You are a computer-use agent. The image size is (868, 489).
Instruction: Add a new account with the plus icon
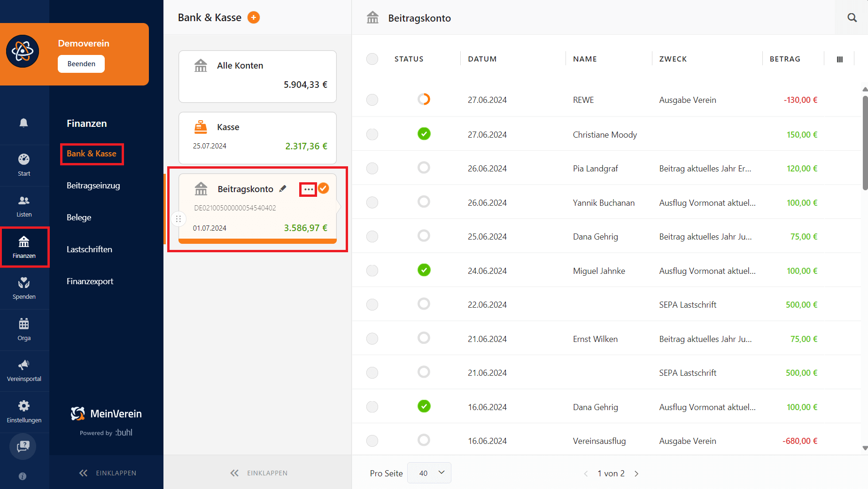(254, 17)
